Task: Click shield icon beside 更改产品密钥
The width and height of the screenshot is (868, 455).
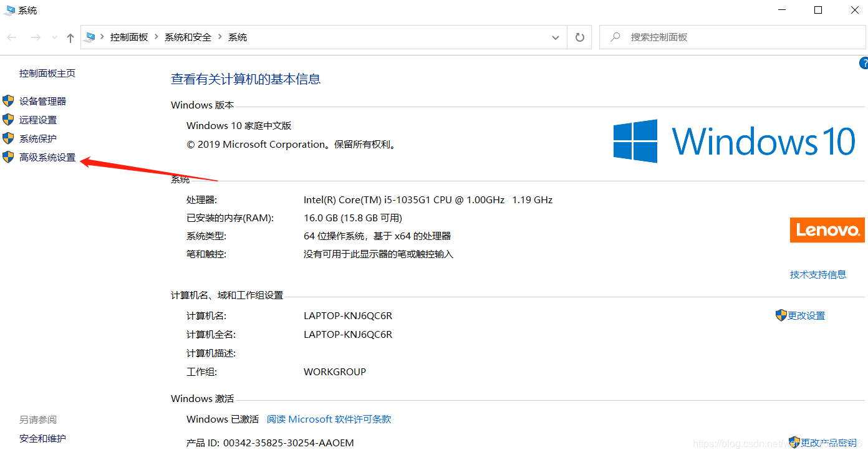Action: click(794, 443)
